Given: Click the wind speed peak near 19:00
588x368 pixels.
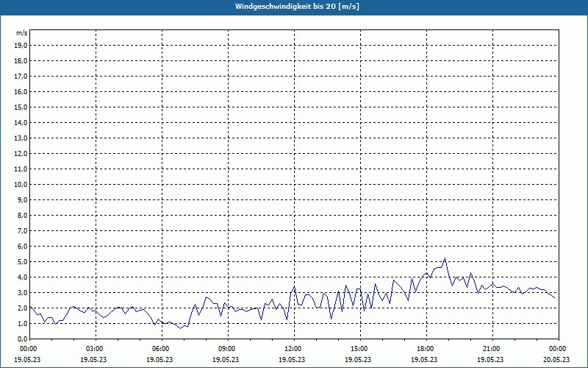Looking at the screenshot, I should pos(445,258).
